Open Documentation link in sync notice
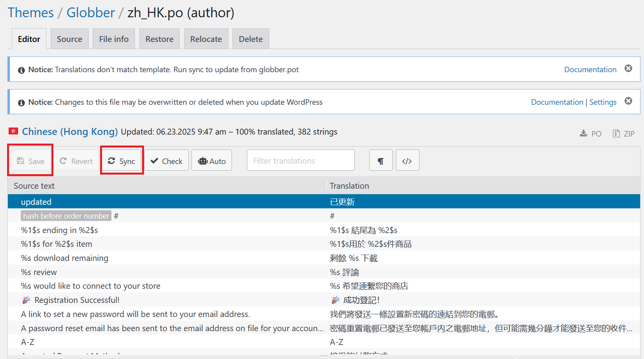 coord(590,69)
